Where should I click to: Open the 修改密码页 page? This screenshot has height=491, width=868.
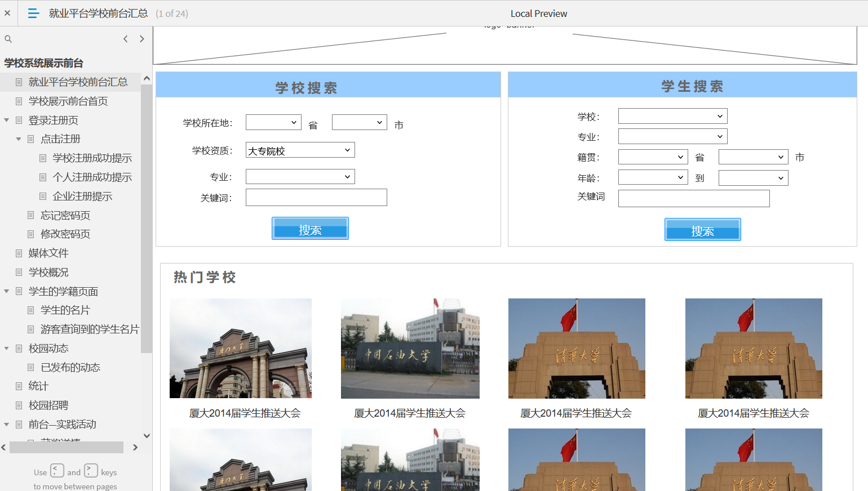point(65,234)
